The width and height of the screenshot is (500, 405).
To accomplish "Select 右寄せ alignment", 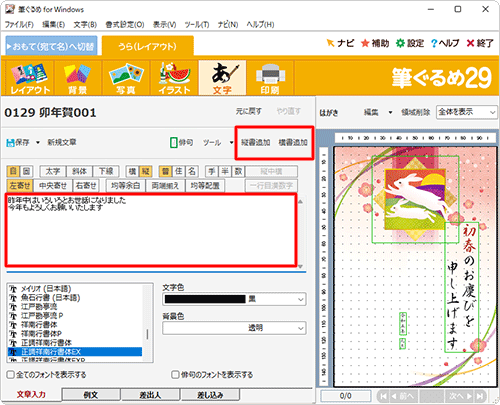I will click(x=86, y=186).
